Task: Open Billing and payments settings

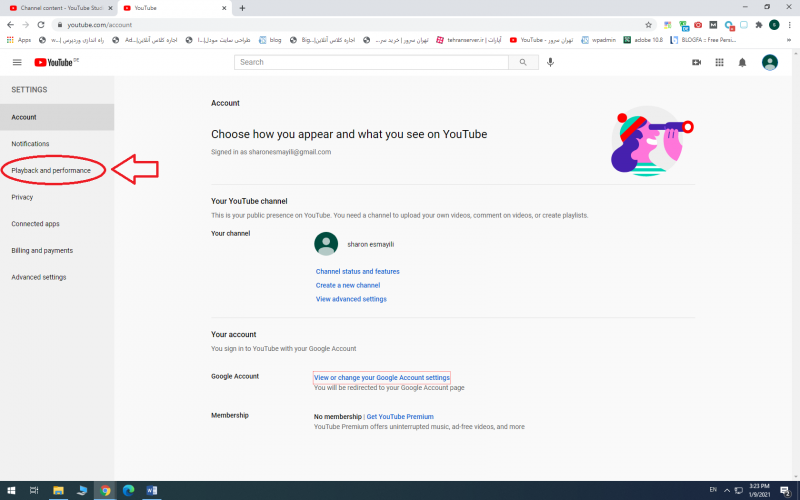Action: [42, 250]
